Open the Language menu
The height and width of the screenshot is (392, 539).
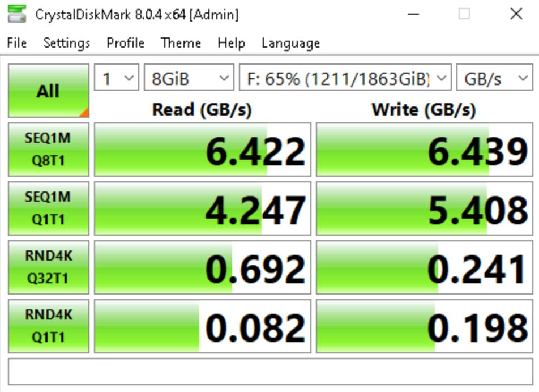[291, 43]
